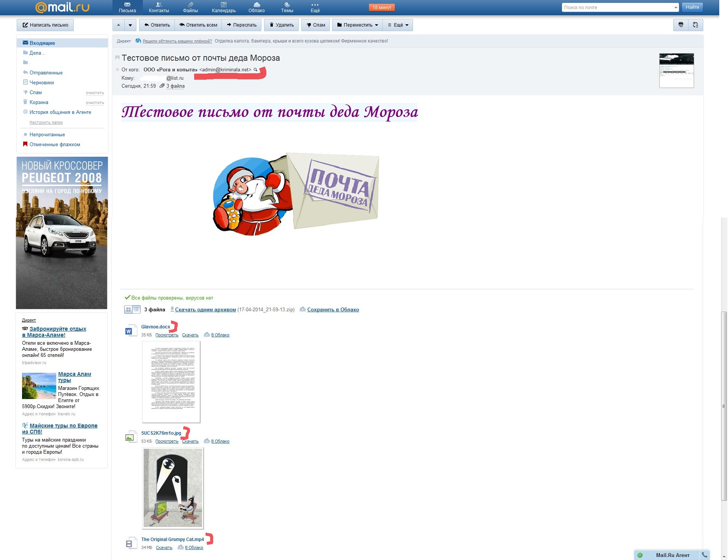Clear the Спам folder via очистить
Viewport: 728px width, 560px height.
coord(95,93)
